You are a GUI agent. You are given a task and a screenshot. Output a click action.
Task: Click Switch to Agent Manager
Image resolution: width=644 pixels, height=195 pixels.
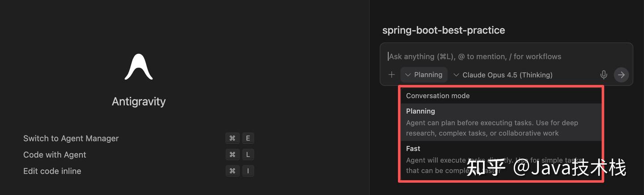(71, 139)
